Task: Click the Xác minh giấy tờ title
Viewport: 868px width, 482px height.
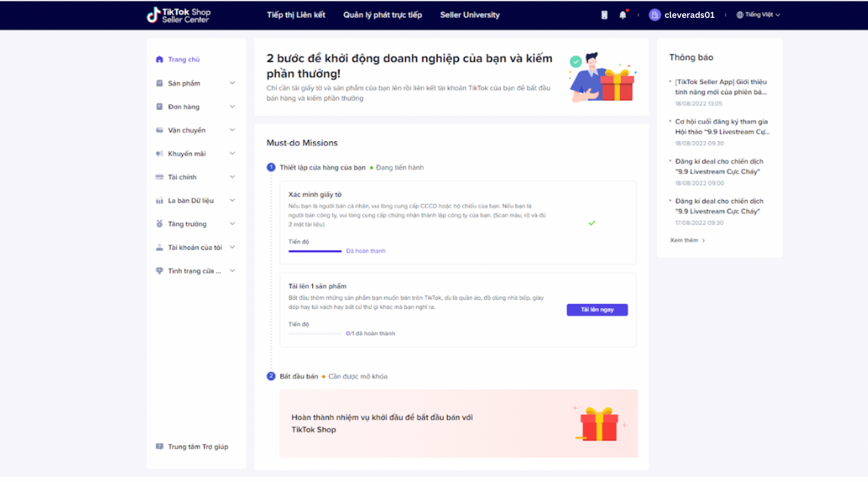Action: [315, 194]
